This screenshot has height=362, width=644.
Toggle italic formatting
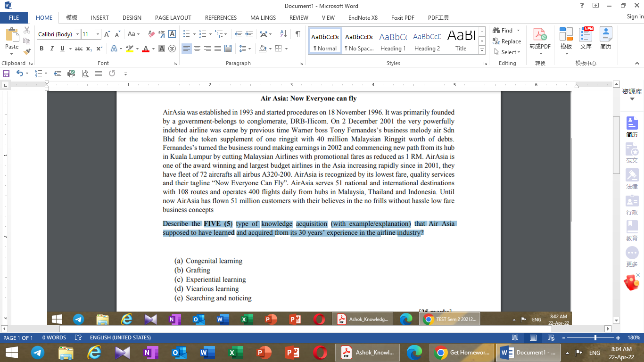click(52, 48)
